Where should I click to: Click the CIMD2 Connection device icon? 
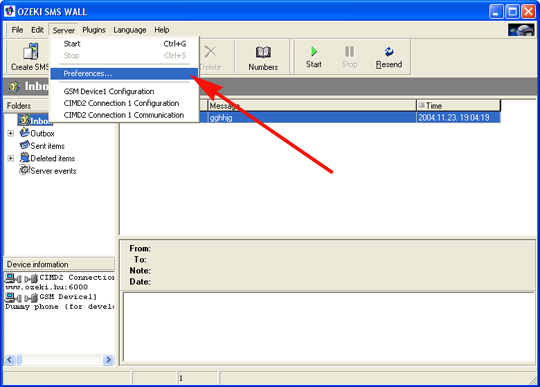(21, 278)
